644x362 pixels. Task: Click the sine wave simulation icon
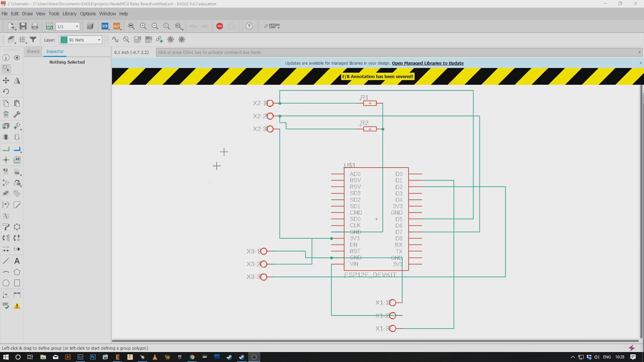tap(115, 40)
